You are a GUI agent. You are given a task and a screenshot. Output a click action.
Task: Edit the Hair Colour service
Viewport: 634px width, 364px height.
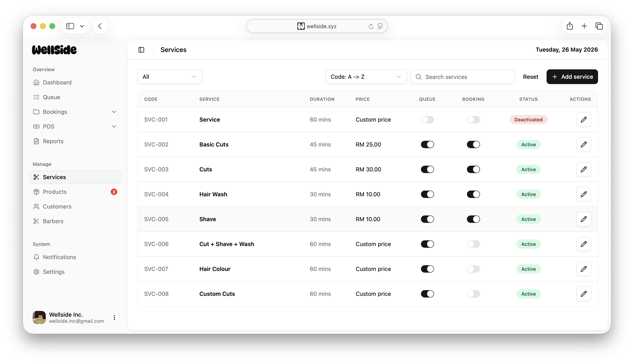tap(584, 269)
